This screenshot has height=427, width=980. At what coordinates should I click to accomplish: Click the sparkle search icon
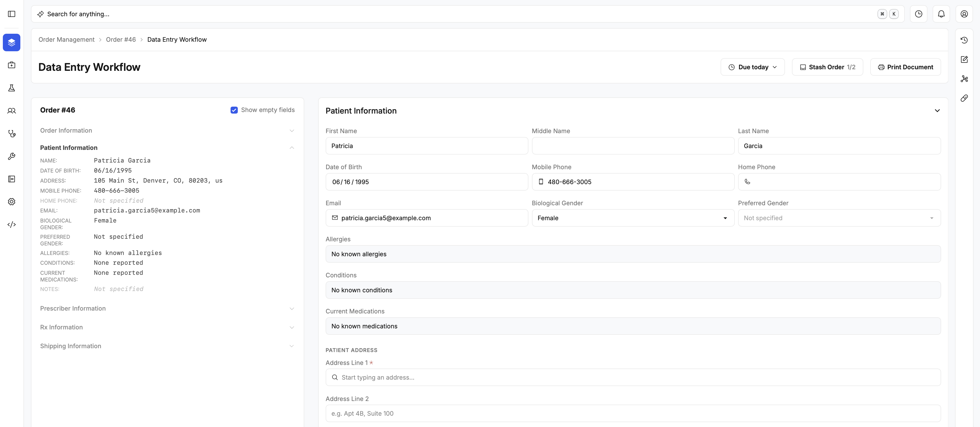(40, 14)
